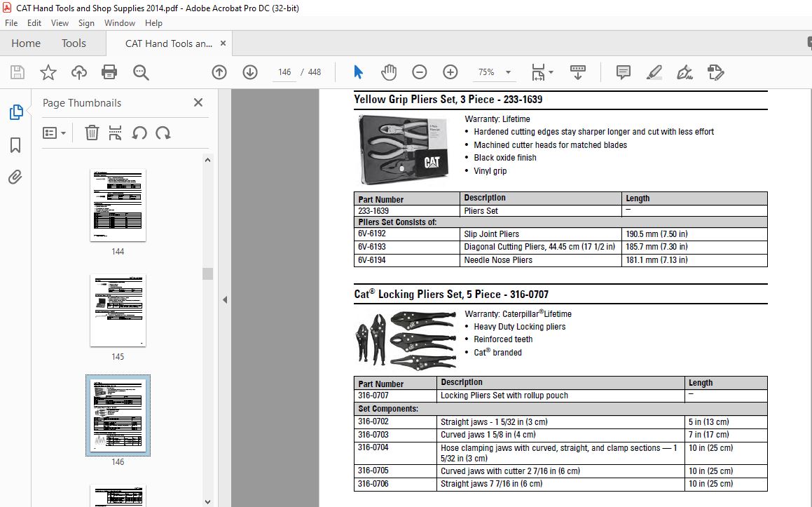Screen dimensions: 812x507
Task: Zoom in with the plus button
Action: click(x=450, y=72)
